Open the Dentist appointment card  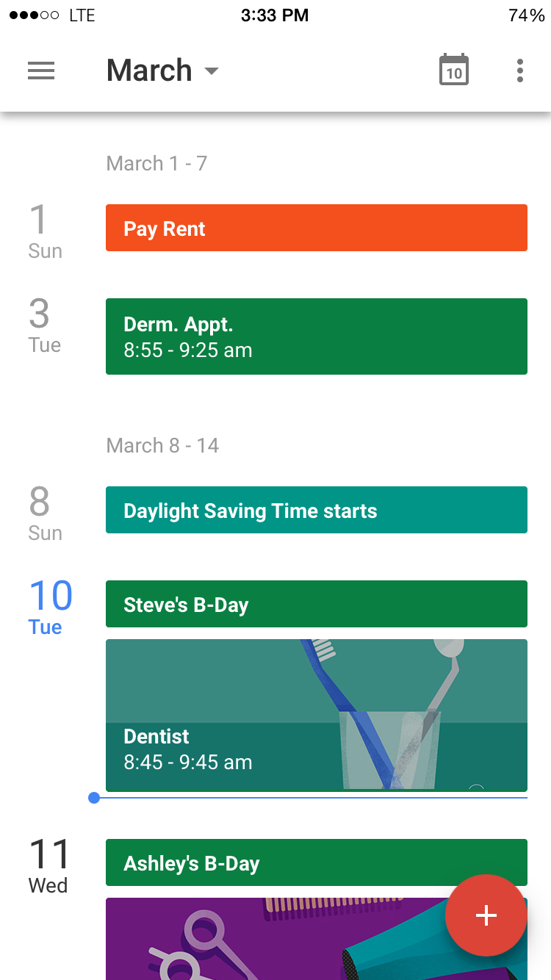click(x=316, y=714)
